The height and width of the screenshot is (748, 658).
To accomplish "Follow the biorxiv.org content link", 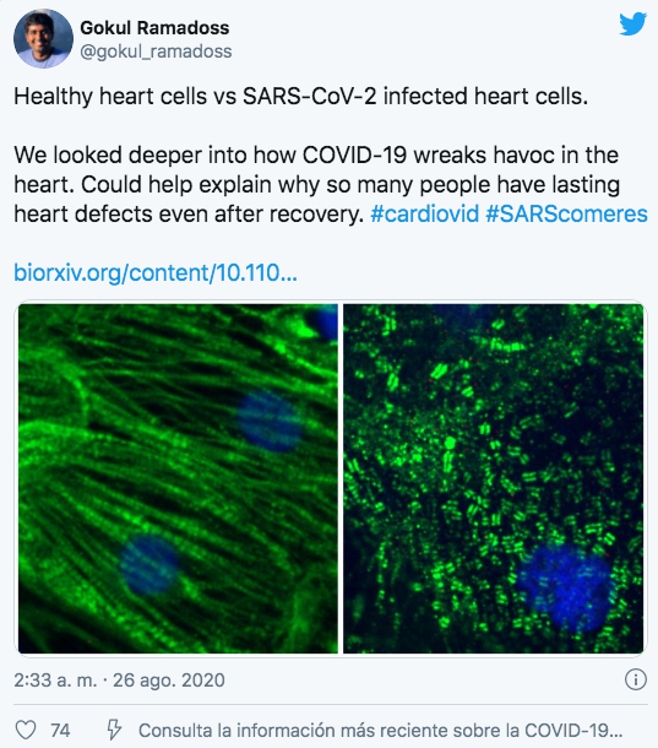I will pyautogui.click(x=156, y=273).
